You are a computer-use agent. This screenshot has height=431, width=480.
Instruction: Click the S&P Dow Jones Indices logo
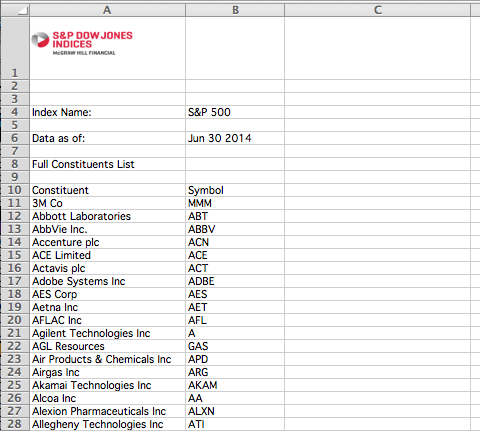(x=82, y=43)
